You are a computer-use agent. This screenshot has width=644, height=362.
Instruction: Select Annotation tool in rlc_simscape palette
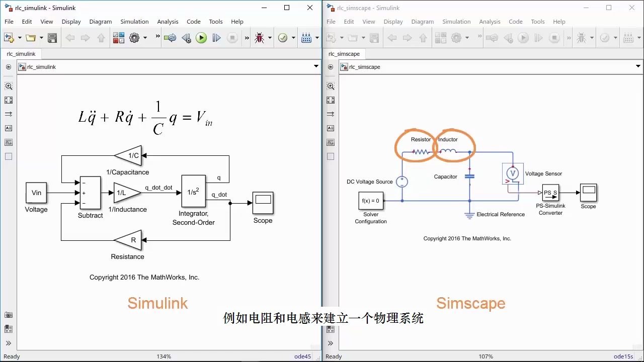pos(331,128)
